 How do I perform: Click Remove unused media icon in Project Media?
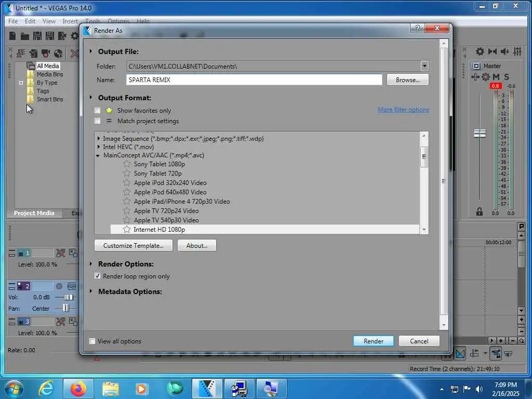(x=21, y=54)
